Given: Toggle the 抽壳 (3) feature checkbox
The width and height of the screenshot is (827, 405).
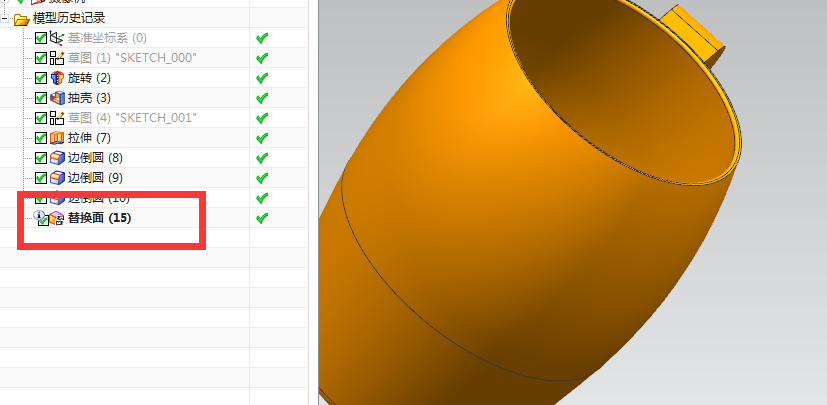Looking at the screenshot, I should pos(41,98).
